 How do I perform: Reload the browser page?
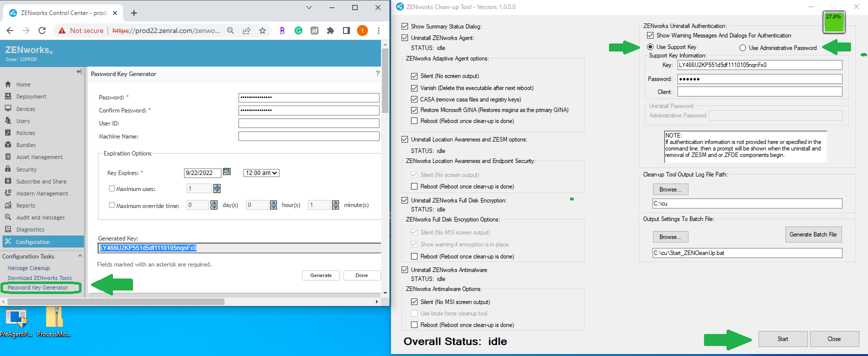42,30
